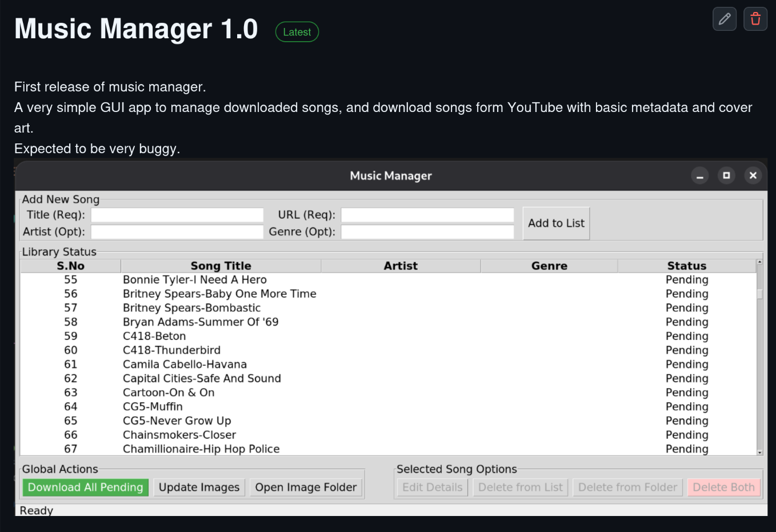Click the scrollbar up arrow in list
This screenshot has width=776, height=532.
click(759, 262)
